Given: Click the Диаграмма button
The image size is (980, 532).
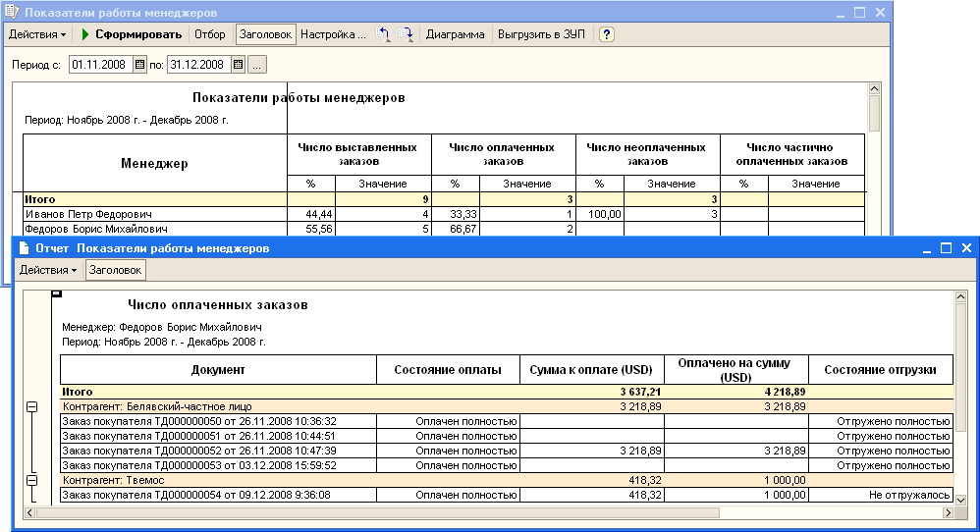Looking at the screenshot, I should click(x=455, y=34).
